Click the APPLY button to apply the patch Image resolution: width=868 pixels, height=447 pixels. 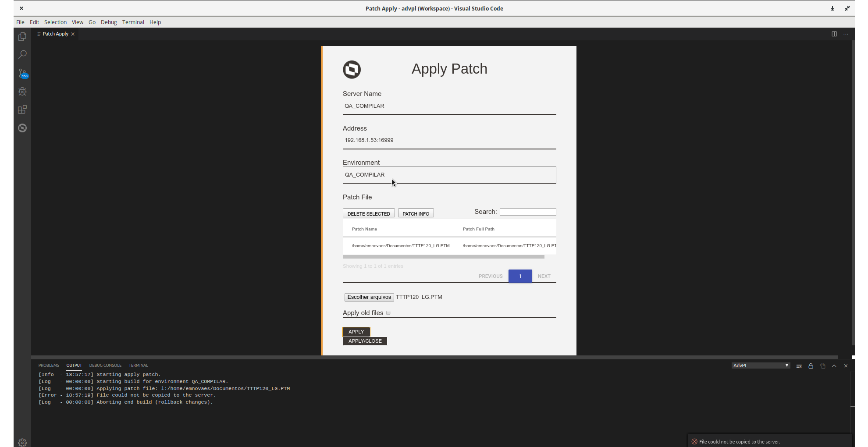[356, 332]
